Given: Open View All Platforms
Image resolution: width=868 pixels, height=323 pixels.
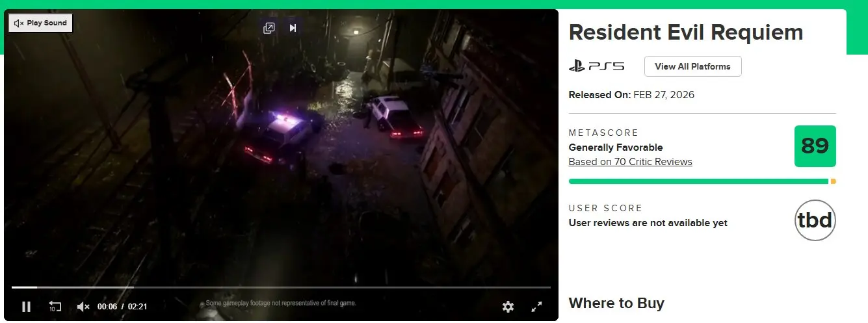Looking at the screenshot, I should coord(692,66).
